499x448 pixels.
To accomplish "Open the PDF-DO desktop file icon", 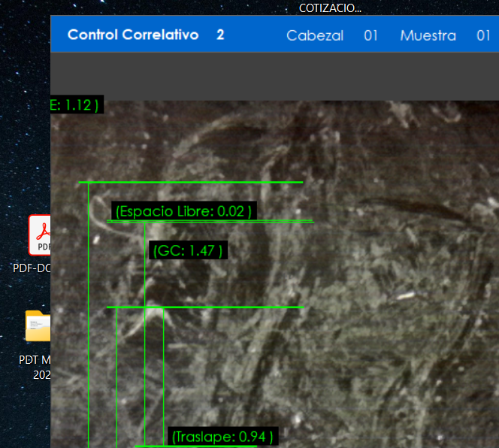I will point(39,235).
